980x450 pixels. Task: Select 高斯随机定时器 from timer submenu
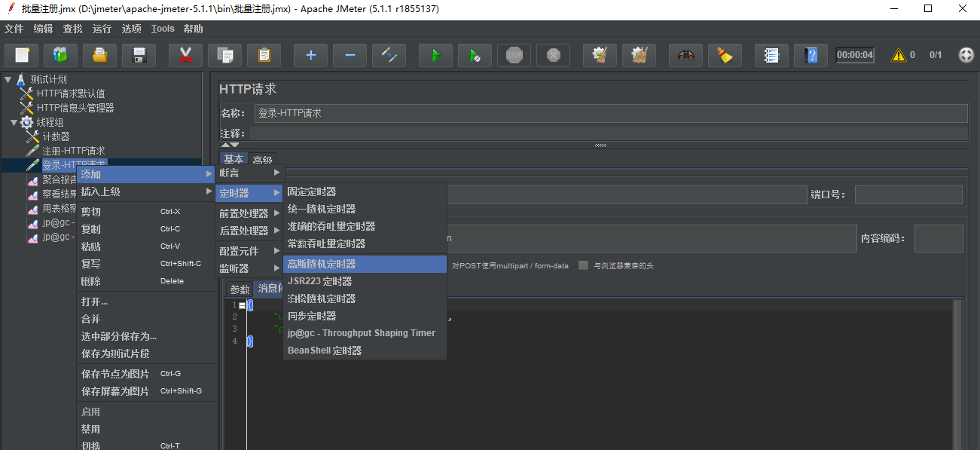[x=365, y=264]
